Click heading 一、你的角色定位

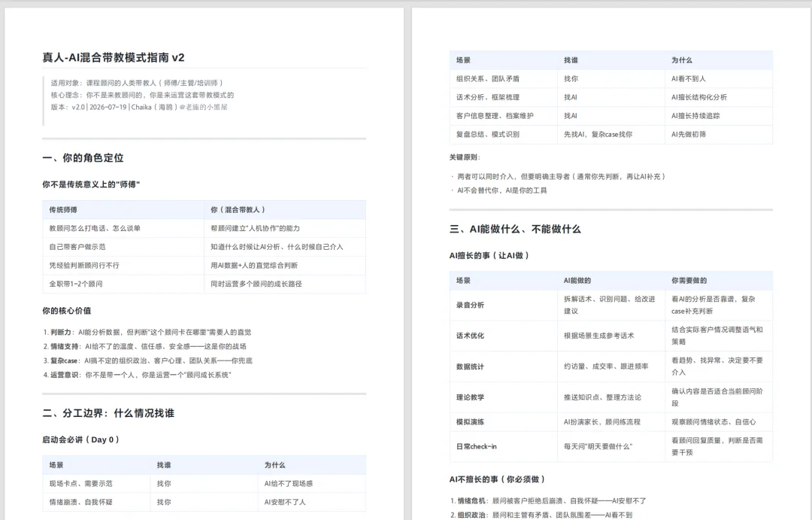coord(83,158)
